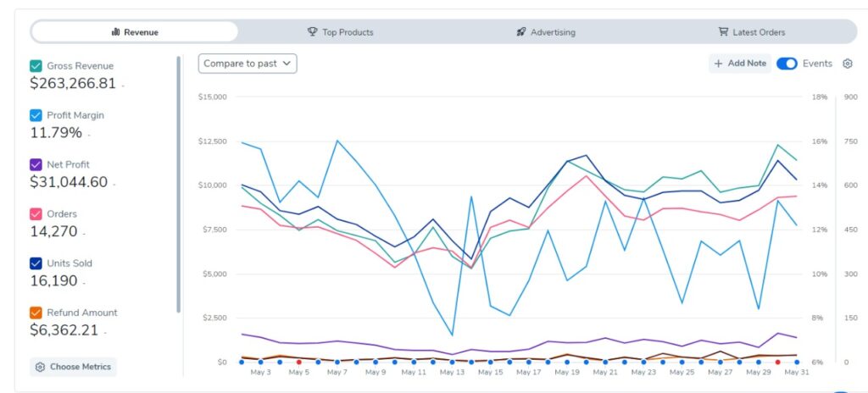Screen dimensions: 868x393
Task: Click the Orders value 14,270
Action: pyautogui.click(x=53, y=231)
